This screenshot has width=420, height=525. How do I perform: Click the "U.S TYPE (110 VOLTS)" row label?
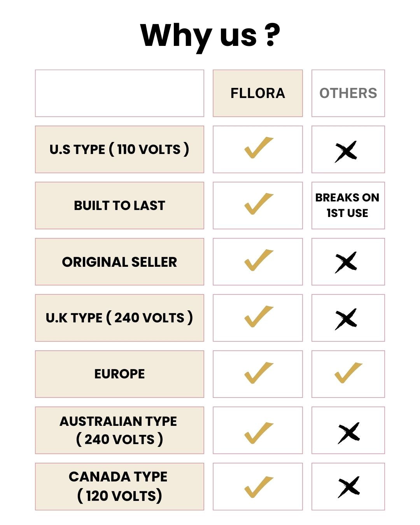pos(119,149)
